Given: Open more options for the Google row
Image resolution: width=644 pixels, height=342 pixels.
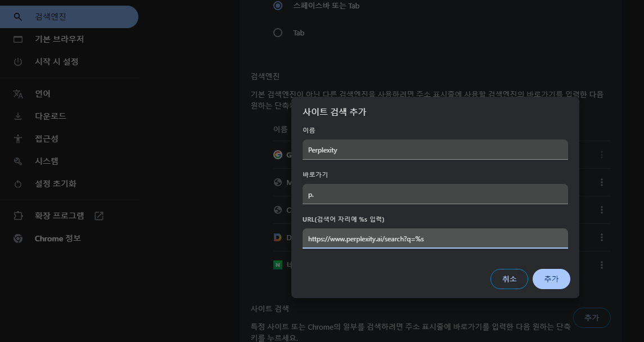Looking at the screenshot, I should pyautogui.click(x=602, y=155).
